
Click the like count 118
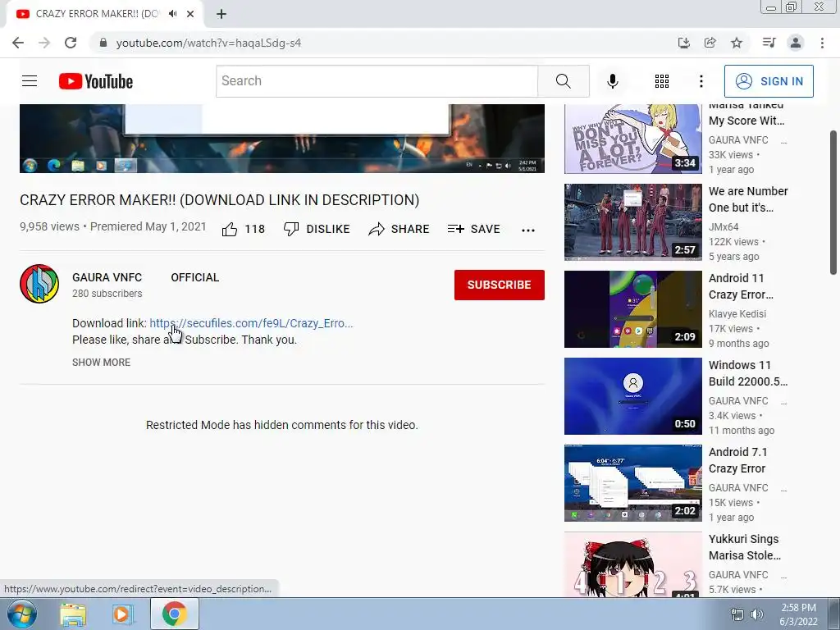pyautogui.click(x=254, y=230)
